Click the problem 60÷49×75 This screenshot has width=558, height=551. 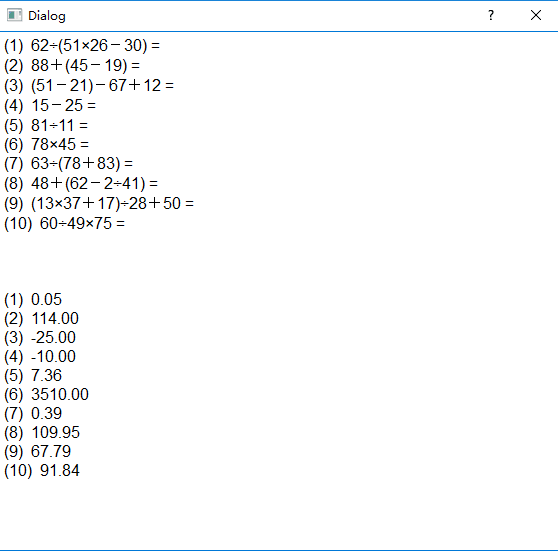[64, 224]
